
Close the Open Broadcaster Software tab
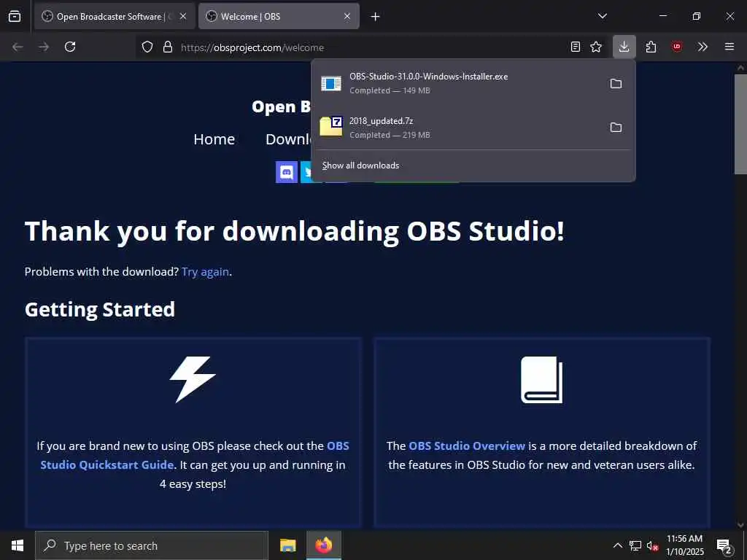point(183,16)
